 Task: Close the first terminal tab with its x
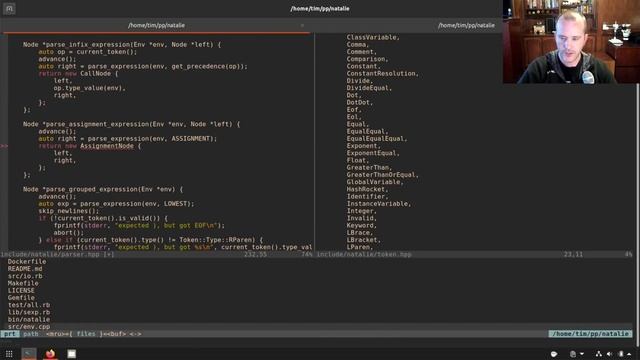pos(302,25)
